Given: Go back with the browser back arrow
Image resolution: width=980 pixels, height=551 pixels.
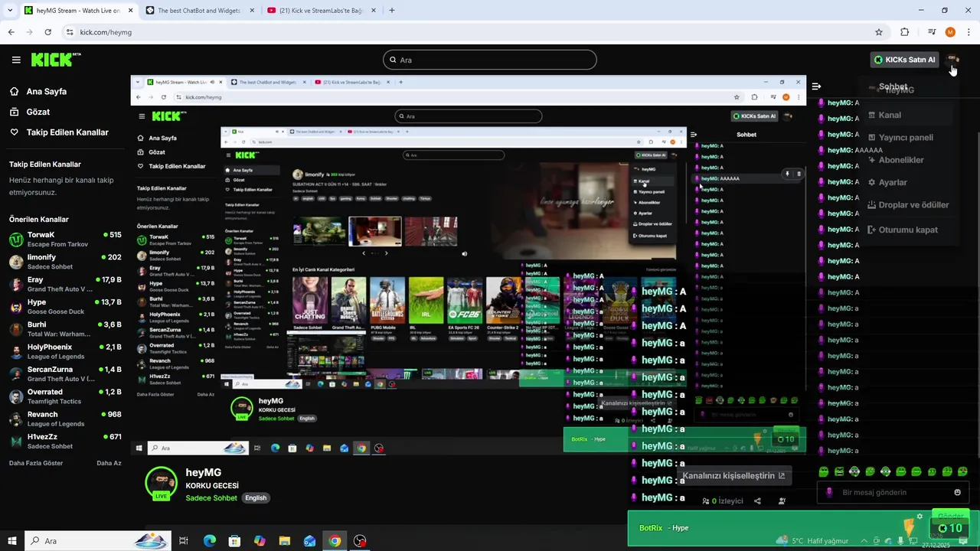Looking at the screenshot, I should (11, 32).
